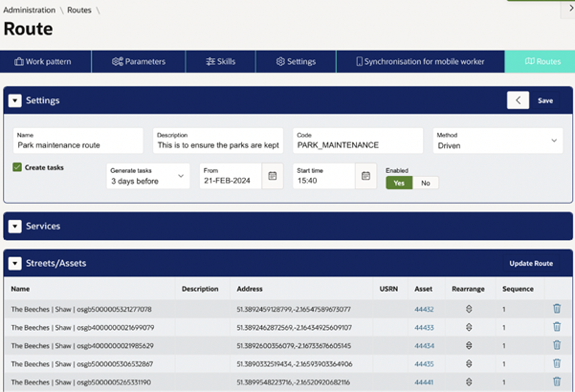Screen dimensions: 575x392
Task: Set Enabled to No
Action: point(426,183)
